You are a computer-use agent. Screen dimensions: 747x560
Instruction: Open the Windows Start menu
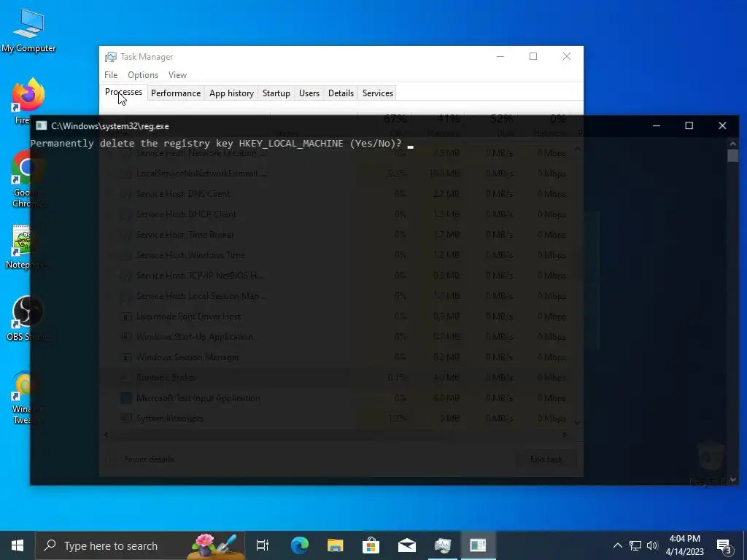[x=18, y=545]
